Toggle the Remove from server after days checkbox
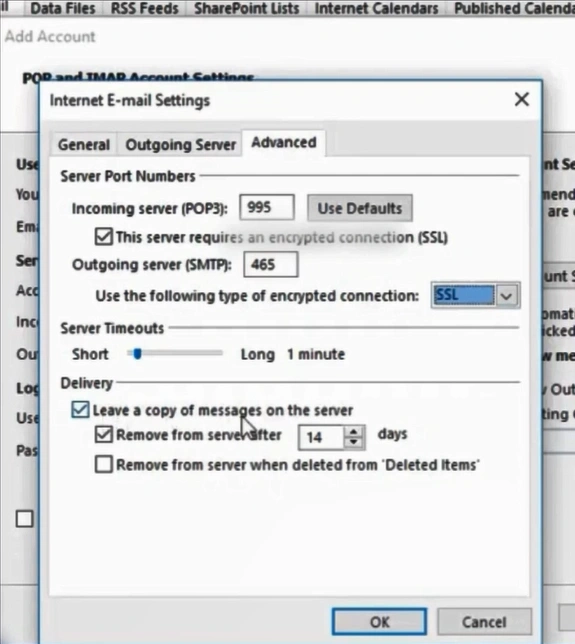 coord(104,435)
